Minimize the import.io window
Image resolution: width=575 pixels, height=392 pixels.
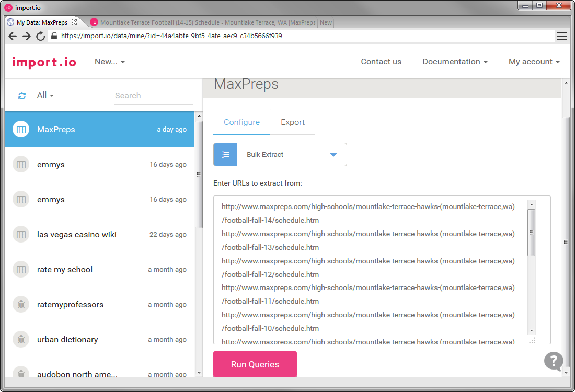(x=525, y=5)
